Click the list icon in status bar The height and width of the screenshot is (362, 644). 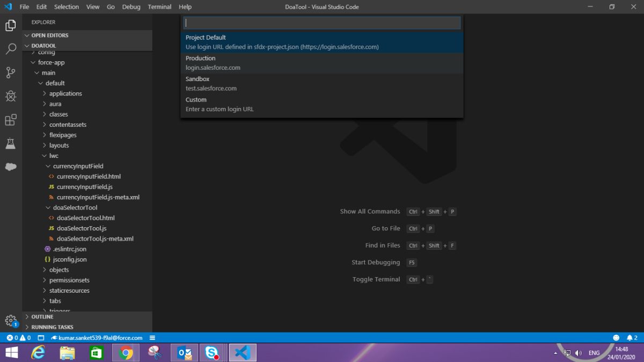(x=152, y=338)
